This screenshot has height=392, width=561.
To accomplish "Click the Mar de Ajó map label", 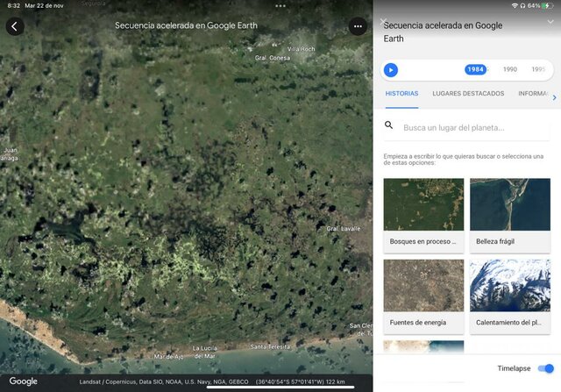I will point(168,357).
